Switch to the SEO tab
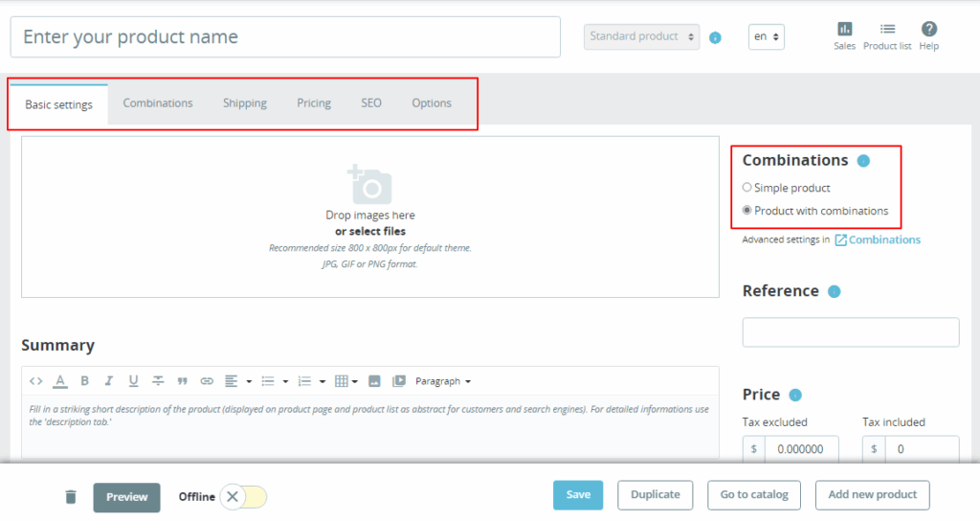 [371, 103]
